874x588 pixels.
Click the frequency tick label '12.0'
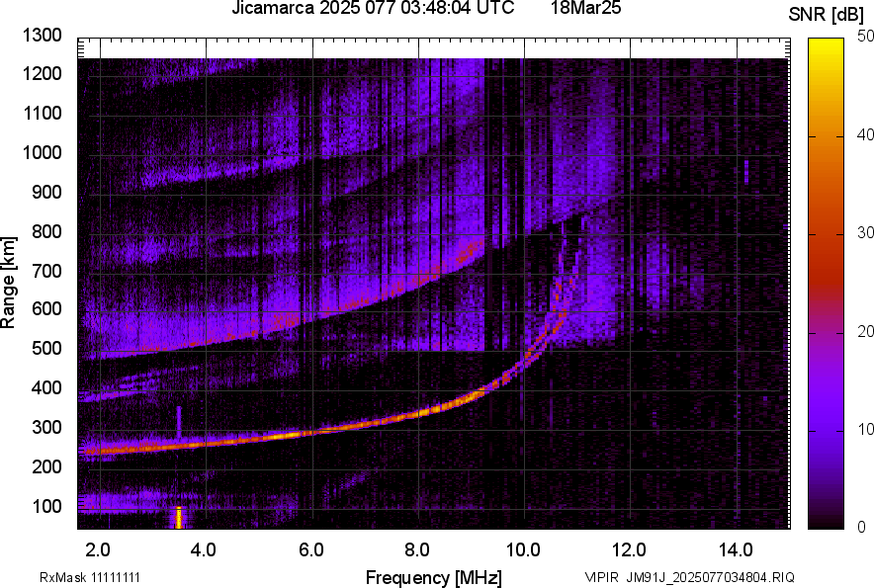pos(629,550)
